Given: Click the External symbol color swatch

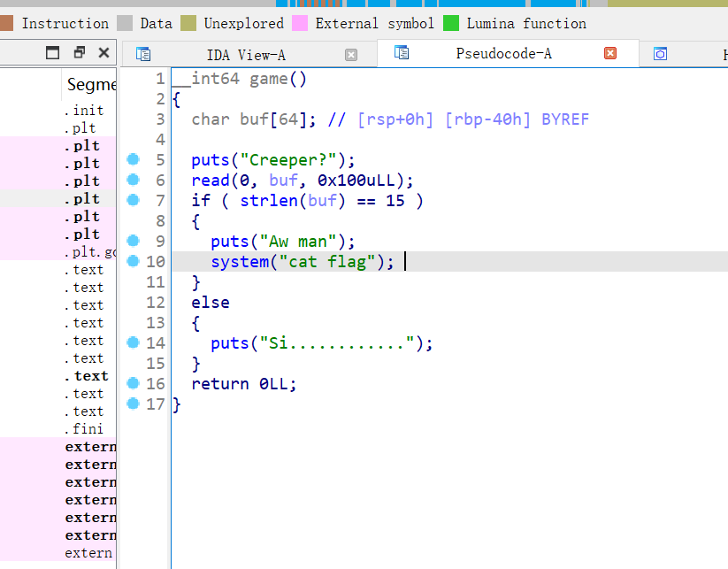Looking at the screenshot, I should pyautogui.click(x=300, y=23).
